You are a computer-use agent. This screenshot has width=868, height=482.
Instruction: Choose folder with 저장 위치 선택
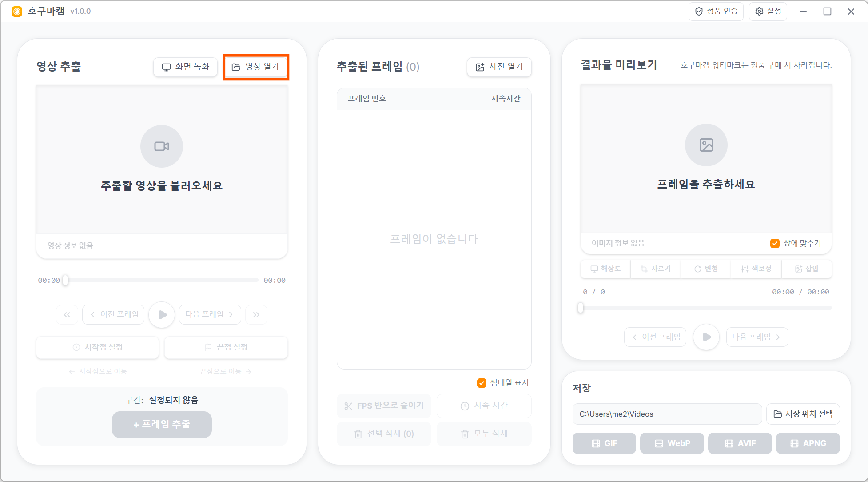click(803, 414)
